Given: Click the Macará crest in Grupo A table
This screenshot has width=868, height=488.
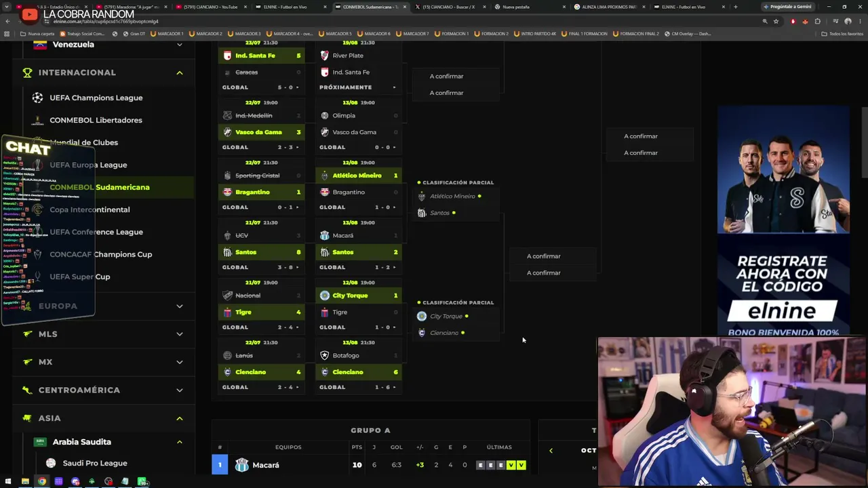Looking at the screenshot, I should 242,465.
